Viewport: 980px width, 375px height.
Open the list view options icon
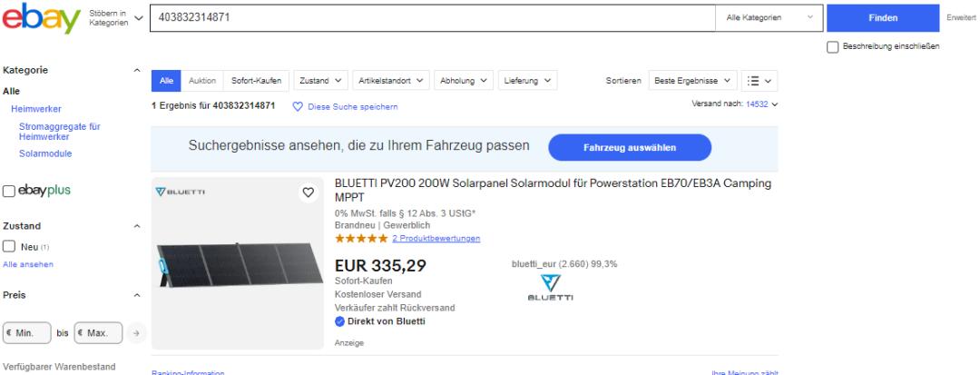(760, 81)
